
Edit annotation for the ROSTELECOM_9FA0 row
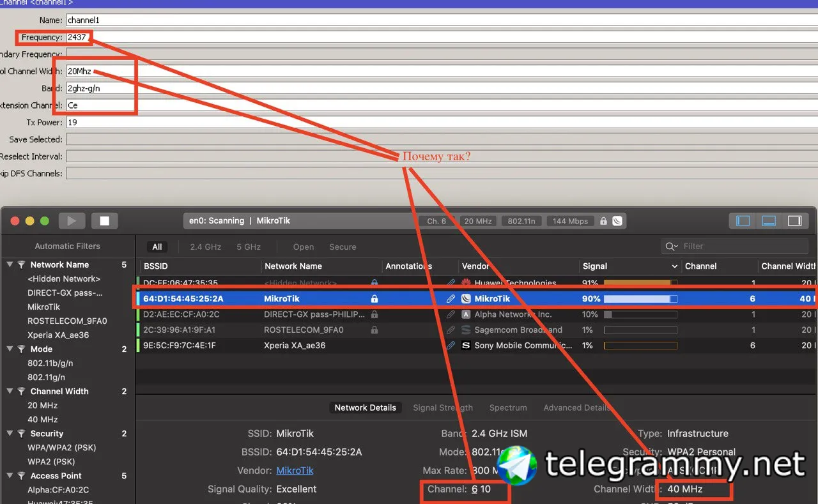point(451,330)
